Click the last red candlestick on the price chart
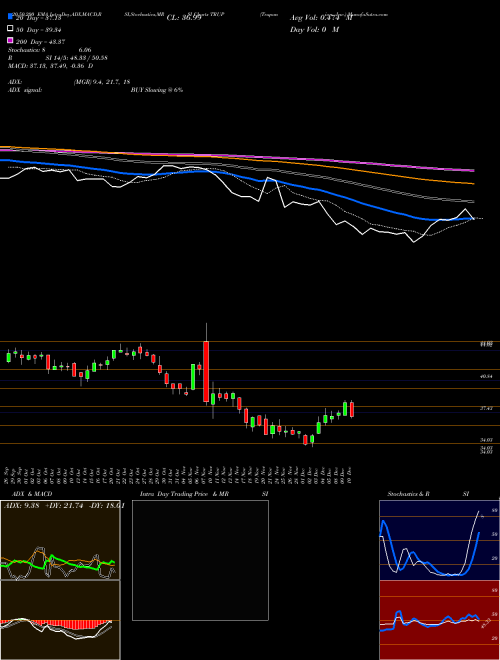Image resolution: width=500 pixels, height=660 pixels. pyautogui.click(x=352, y=409)
